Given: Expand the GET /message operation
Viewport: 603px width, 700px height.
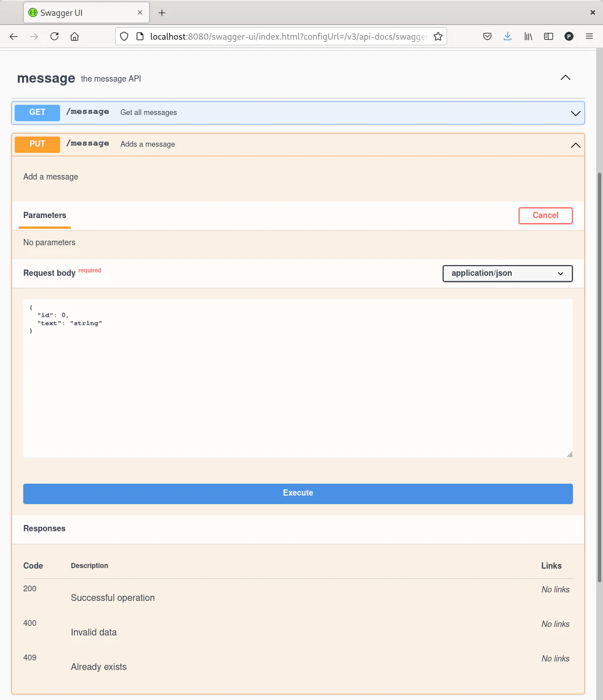Looking at the screenshot, I should coord(575,113).
